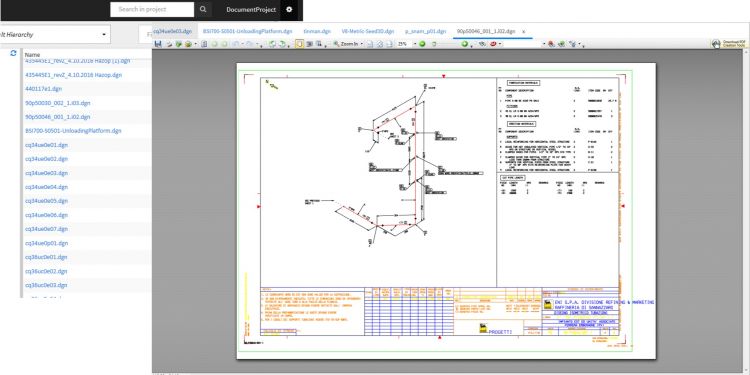Switch to the tinman.dgn tab

coord(317,31)
